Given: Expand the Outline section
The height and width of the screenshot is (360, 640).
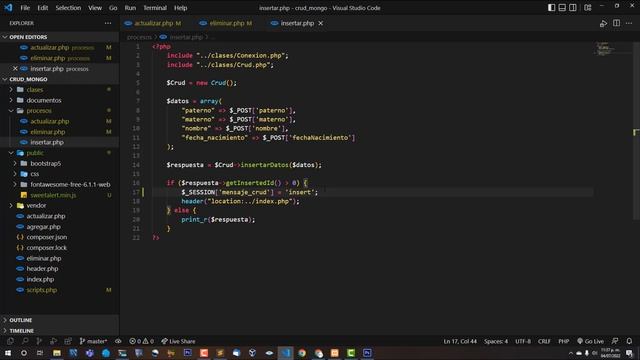Looking at the screenshot, I should click(x=59, y=320).
